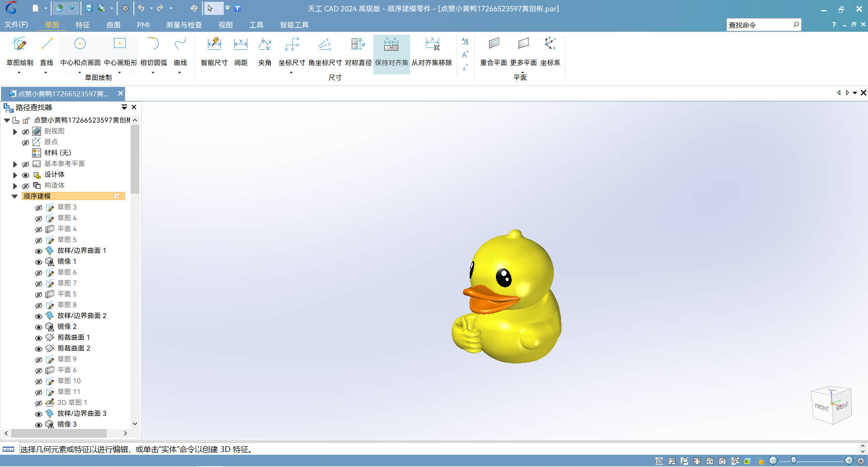Screen dimensions: 868x467
Task: Switch to the 测量与检查 ribbon tab
Action: coord(184,25)
